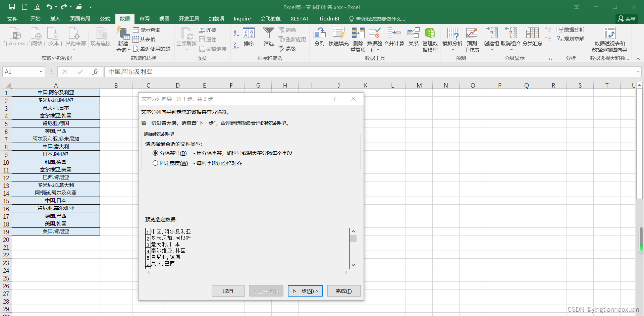Click the Undo arrow in quick access toolbar
This screenshot has width=644, height=316.
[49, 7]
